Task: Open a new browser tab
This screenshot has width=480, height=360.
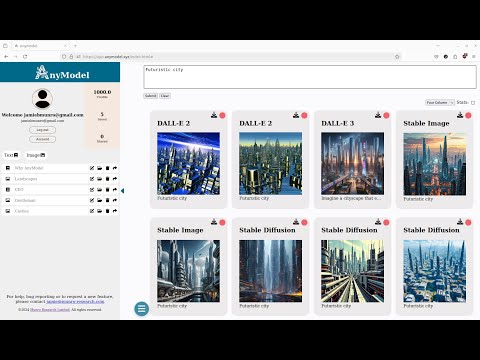Action: pyautogui.click(x=75, y=46)
